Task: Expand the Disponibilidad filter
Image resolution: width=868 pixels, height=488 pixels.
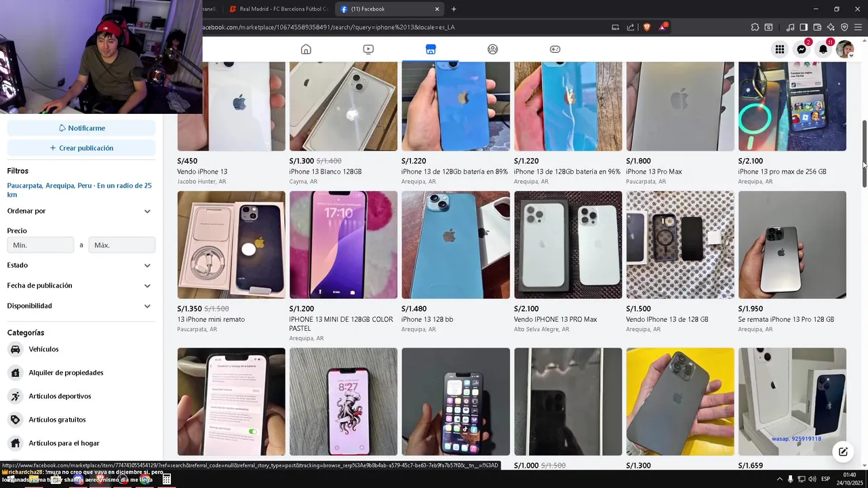Action: [x=79, y=306]
